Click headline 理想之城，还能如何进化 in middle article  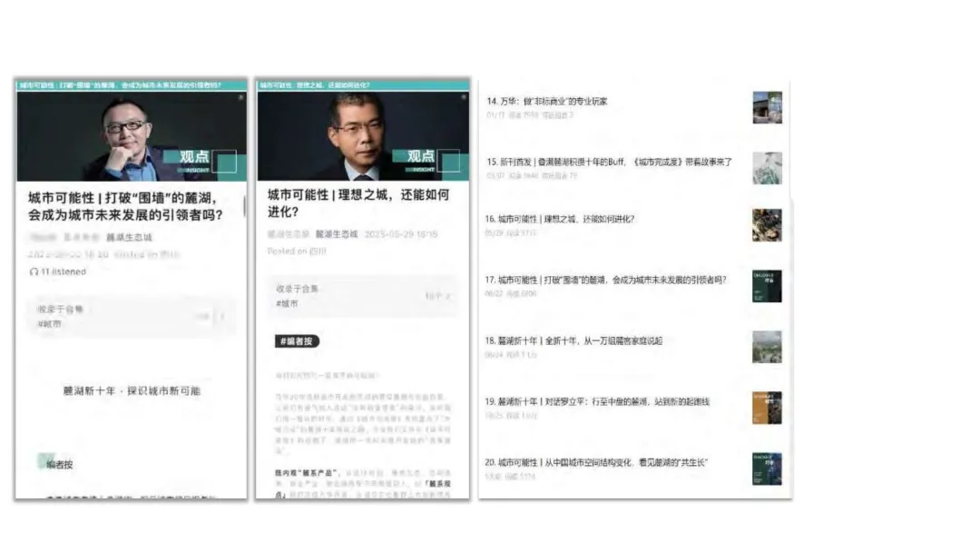coord(358,203)
